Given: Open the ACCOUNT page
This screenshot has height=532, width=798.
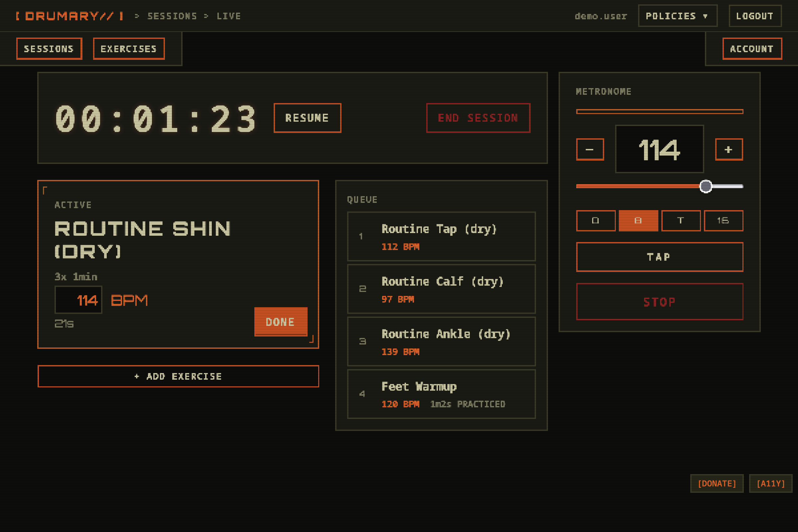Looking at the screenshot, I should [752, 49].
